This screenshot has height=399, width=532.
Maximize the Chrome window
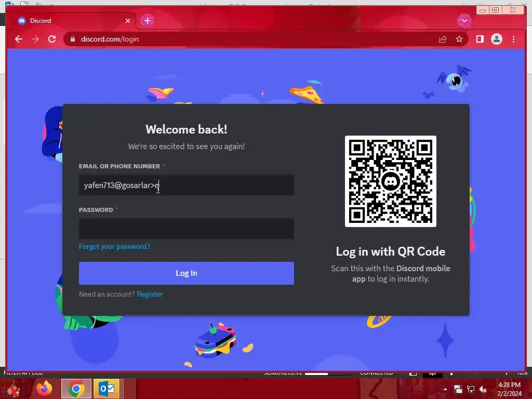tap(496, 10)
